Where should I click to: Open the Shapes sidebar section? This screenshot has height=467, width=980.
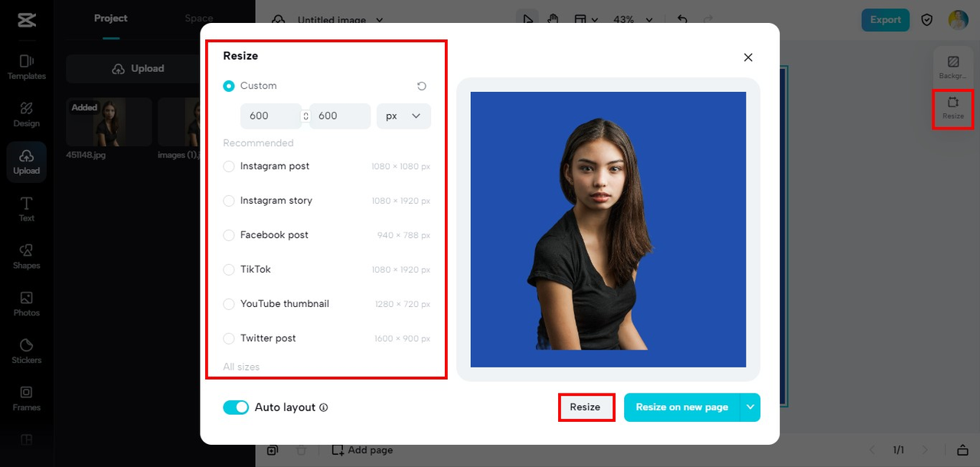point(26,256)
